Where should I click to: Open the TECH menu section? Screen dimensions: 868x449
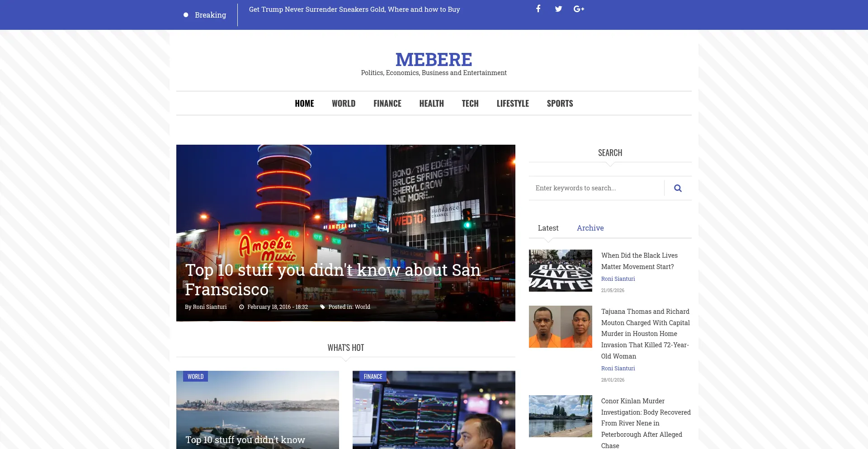point(470,104)
